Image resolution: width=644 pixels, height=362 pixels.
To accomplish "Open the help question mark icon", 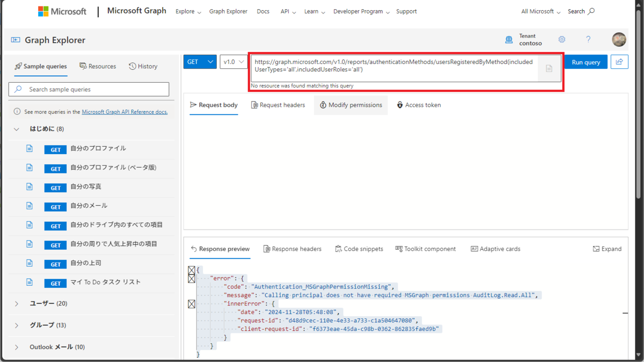I will [x=588, y=39].
